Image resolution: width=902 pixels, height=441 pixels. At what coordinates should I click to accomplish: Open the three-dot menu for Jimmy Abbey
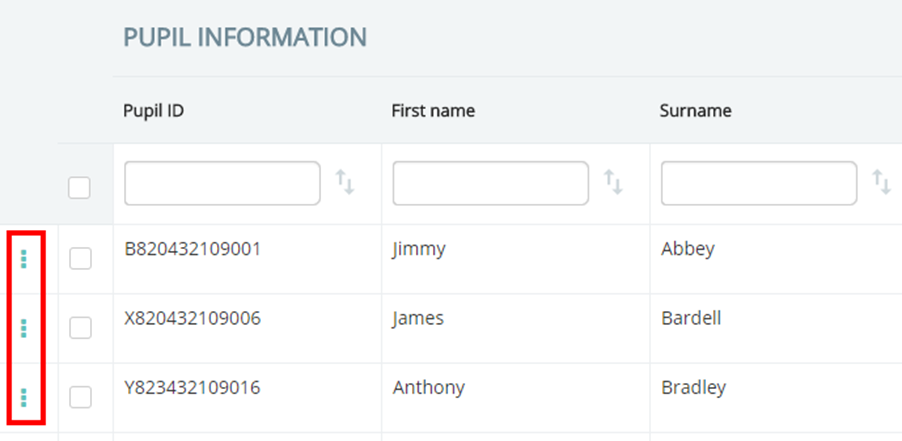point(24,259)
